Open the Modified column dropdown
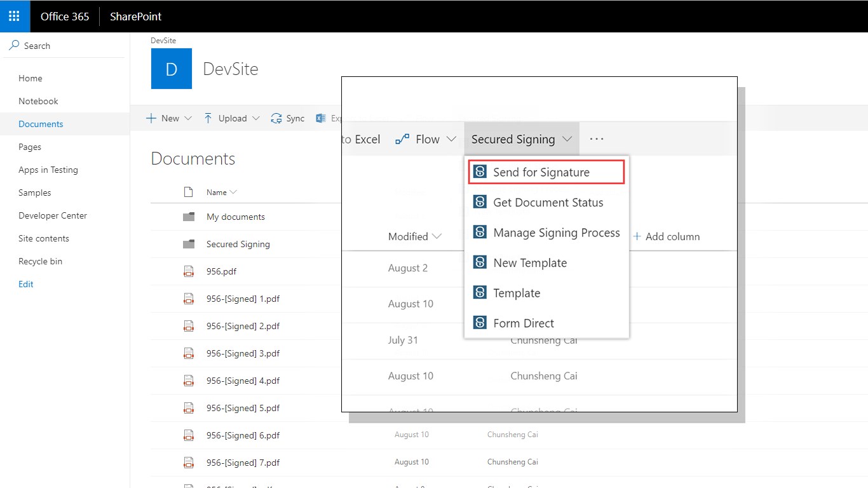 click(437, 236)
